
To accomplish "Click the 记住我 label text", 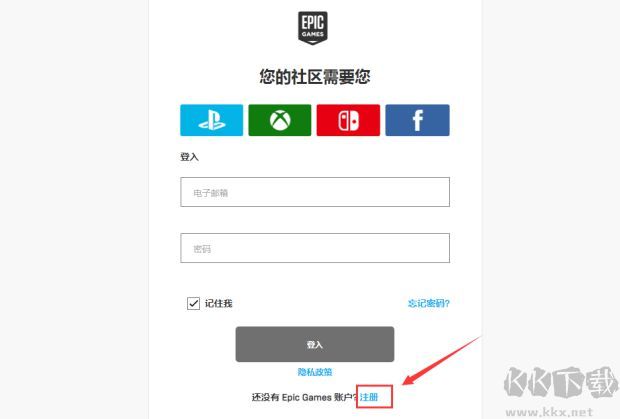I will pyautogui.click(x=218, y=304).
